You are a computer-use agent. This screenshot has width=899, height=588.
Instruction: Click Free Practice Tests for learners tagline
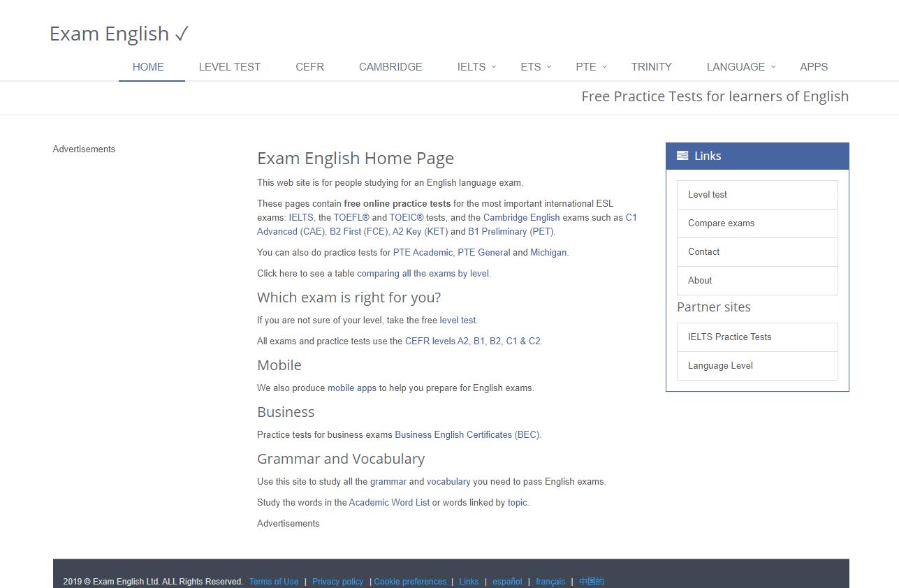tap(715, 96)
